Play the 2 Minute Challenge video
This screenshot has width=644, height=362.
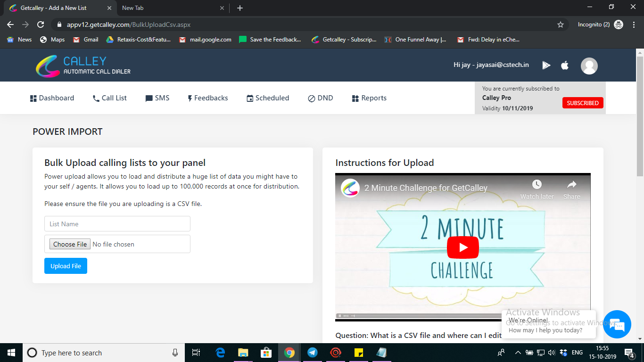point(462,247)
